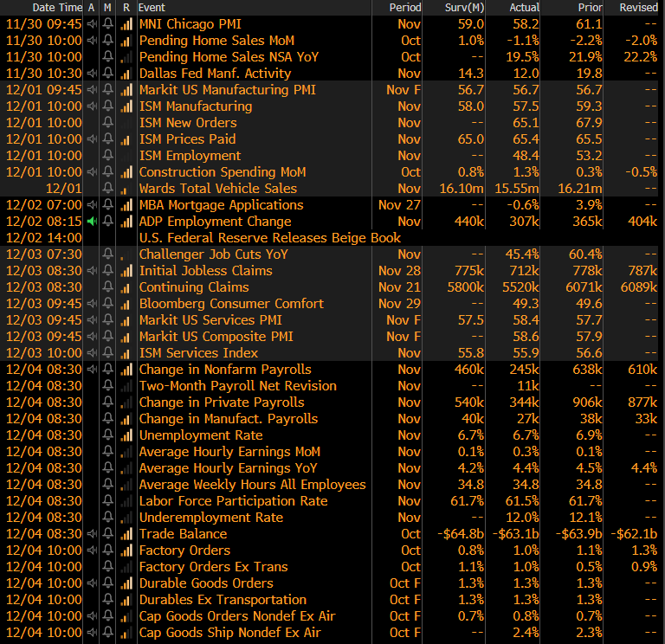Screen dimensions: 665x644
Task: Enable the alert bell for ISM Services Index
Action: click(x=108, y=353)
